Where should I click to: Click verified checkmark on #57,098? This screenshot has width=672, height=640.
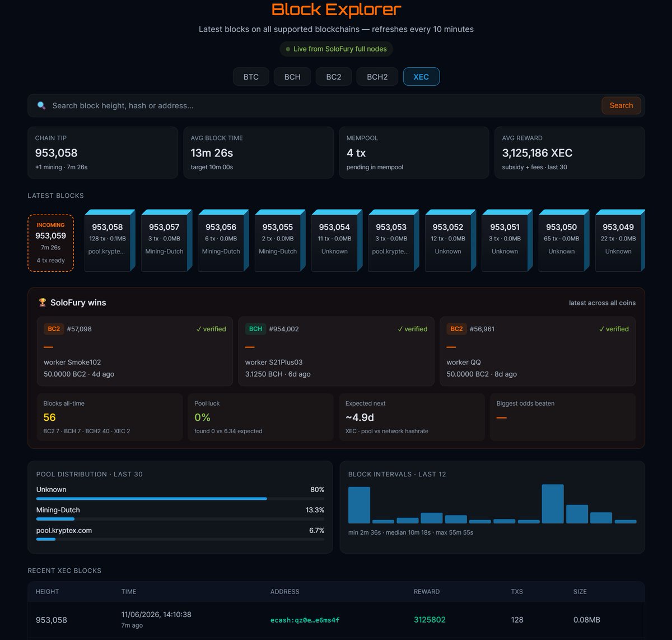click(211, 329)
